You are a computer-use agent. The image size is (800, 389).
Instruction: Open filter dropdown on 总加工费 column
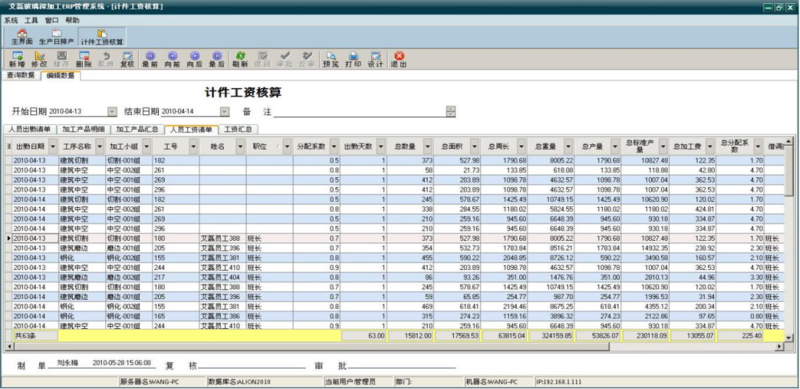click(710, 147)
